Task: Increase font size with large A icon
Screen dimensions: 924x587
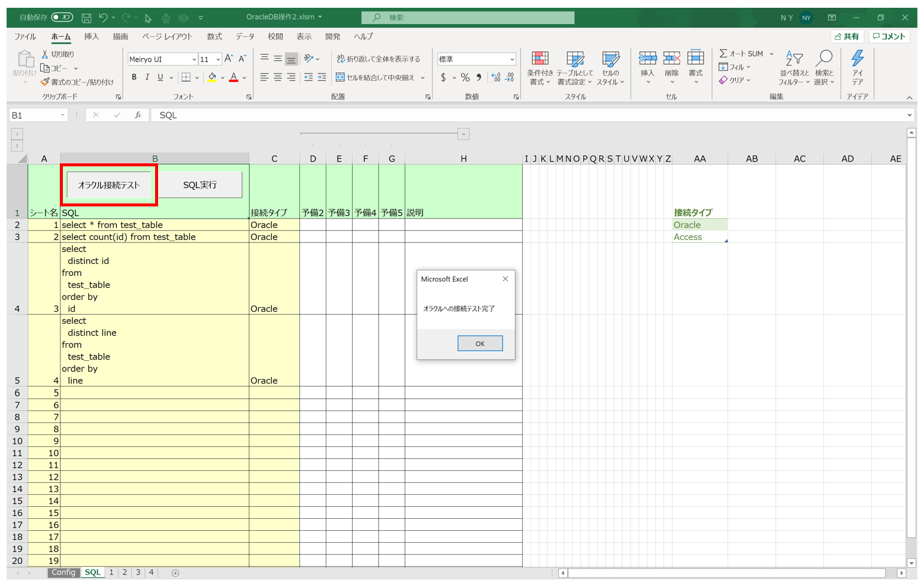Action: (229, 59)
